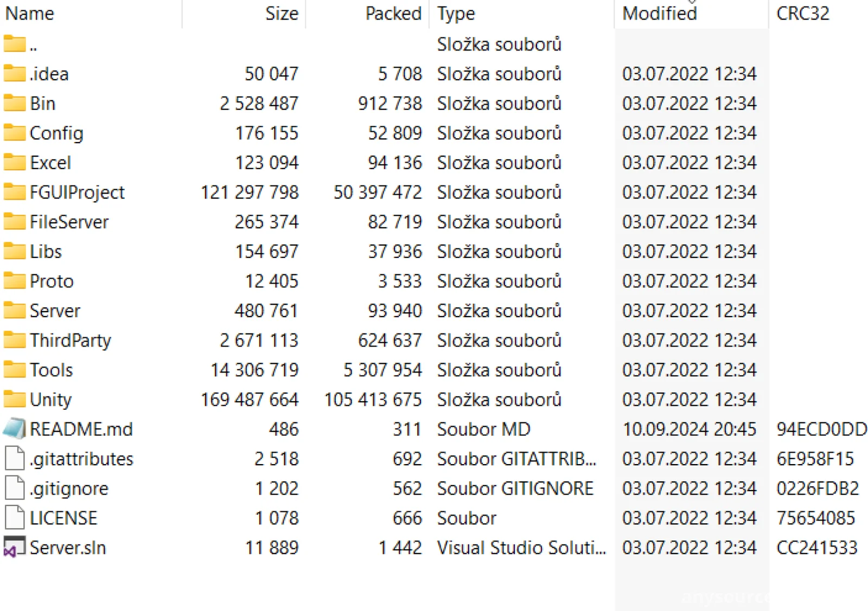Click the Modified column header
This screenshot has height=611, width=868.
coord(660,14)
